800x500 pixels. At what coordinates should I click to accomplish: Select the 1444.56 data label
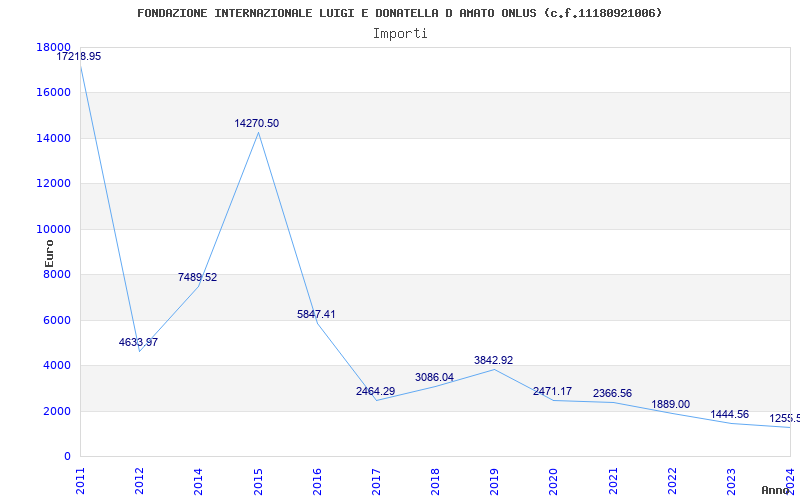(x=729, y=414)
